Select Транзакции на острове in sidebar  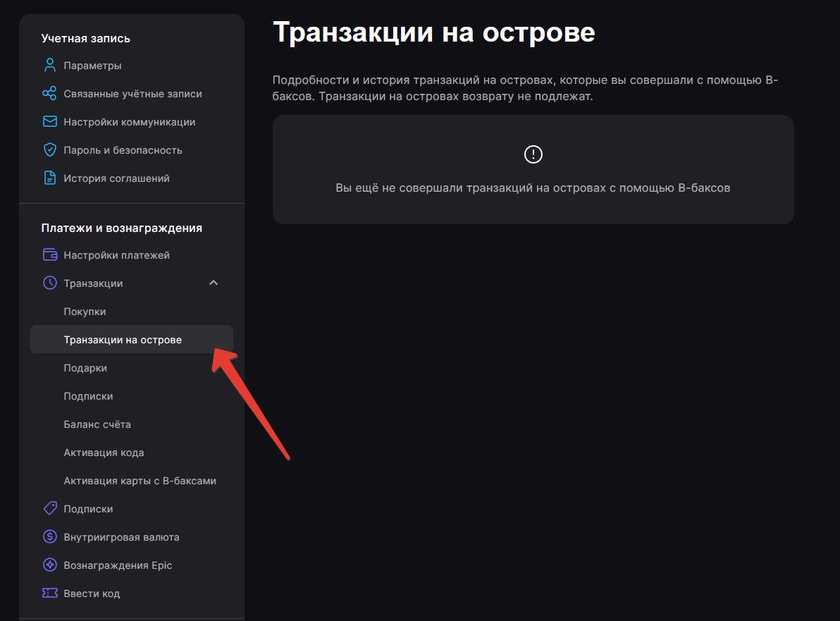click(123, 340)
